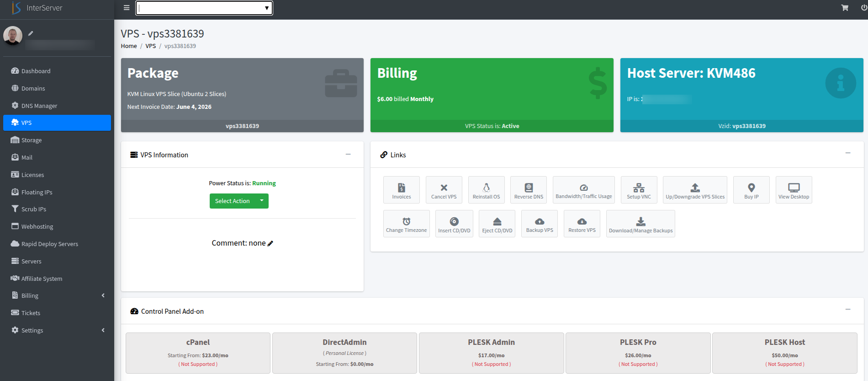Open Up/Downgrade VPS Slices tile
The width and height of the screenshot is (868, 381).
point(695,190)
